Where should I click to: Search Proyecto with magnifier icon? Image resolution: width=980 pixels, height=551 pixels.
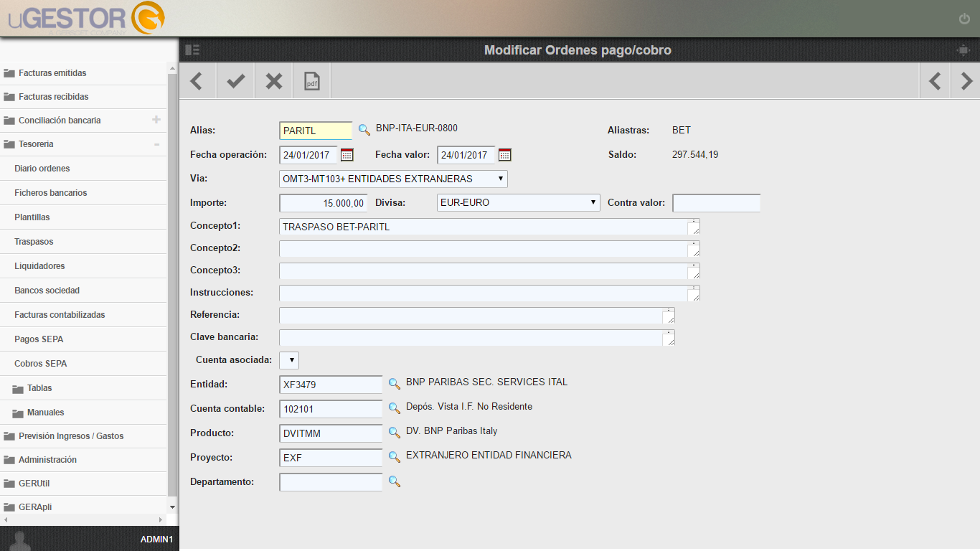pos(394,457)
